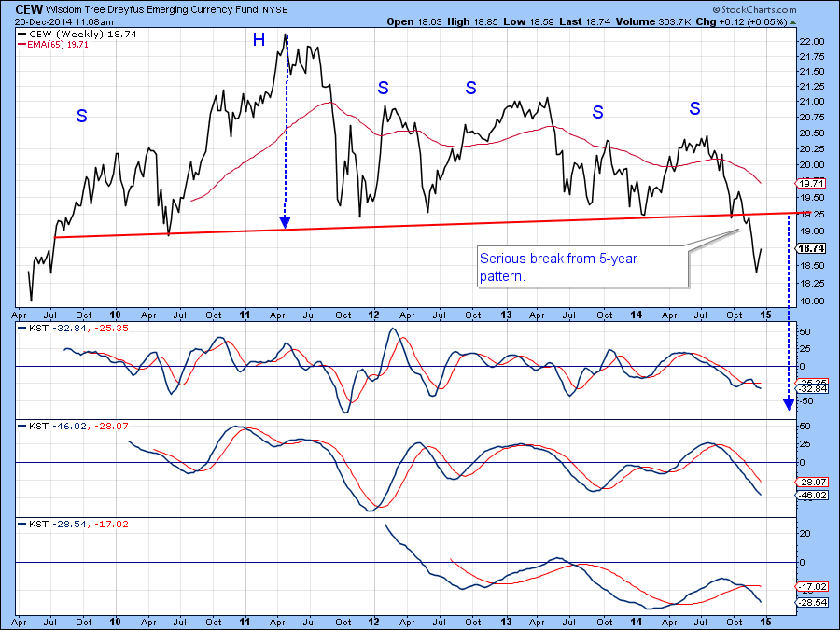
Task: Click the 18.00 price axis label
Action: pos(811,301)
